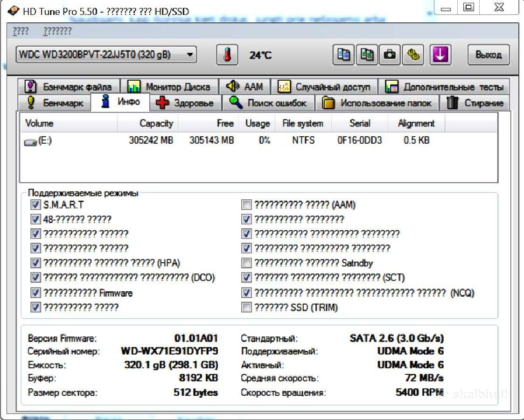
Task: Select the Инфо tab
Action: coord(120,102)
